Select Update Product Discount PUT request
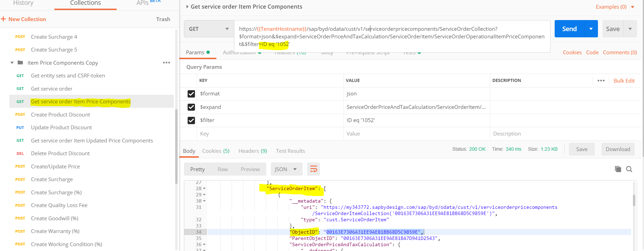644x251 pixels. coord(61,128)
